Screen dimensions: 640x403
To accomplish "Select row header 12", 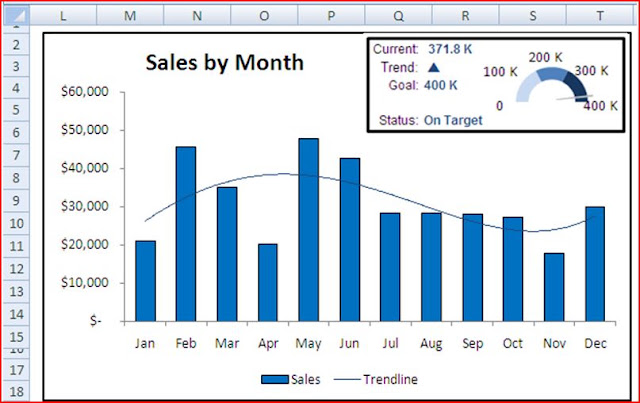I will click(16, 269).
